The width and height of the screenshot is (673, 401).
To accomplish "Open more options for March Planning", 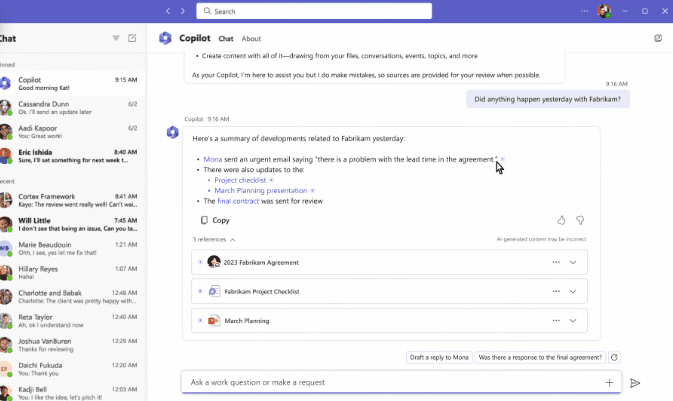I will pyautogui.click(x=556, y=321).
